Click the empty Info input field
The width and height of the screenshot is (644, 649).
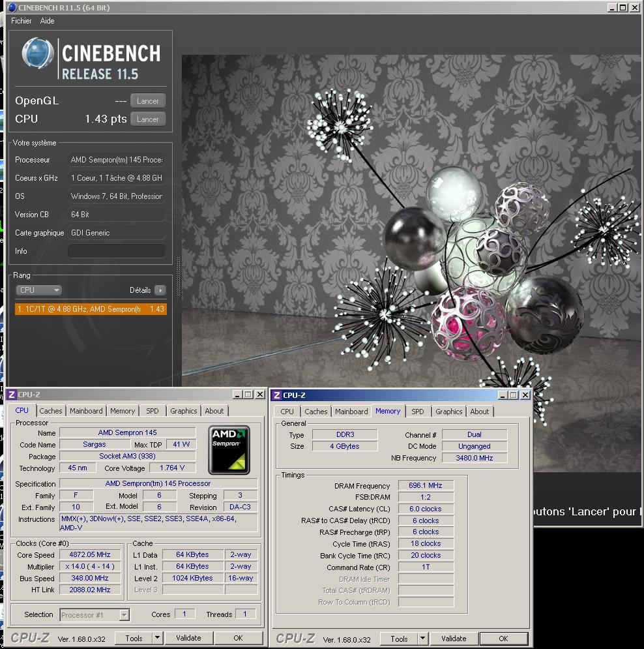coord(116,251)
